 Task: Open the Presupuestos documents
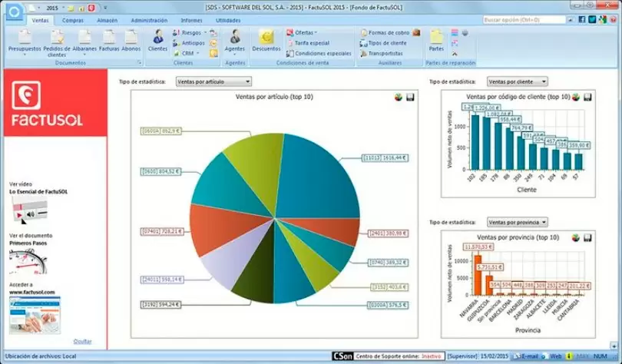(25, 42)
